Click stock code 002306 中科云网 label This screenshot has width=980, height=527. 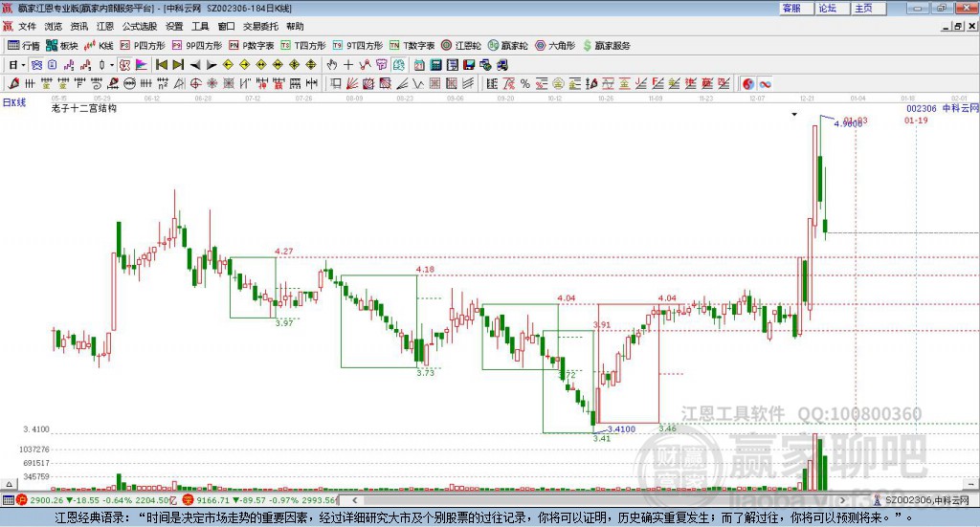coord(942,109)
